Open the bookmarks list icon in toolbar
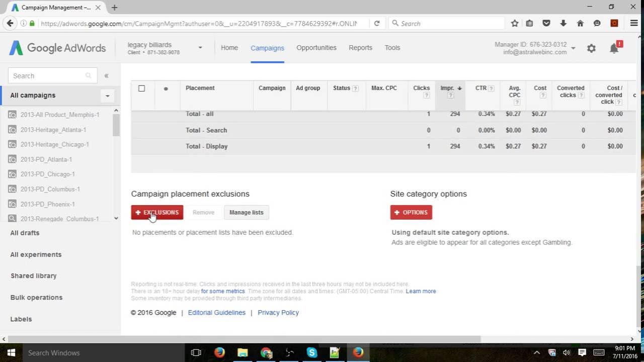Screen dimensions: 644x362 [529, 23]
